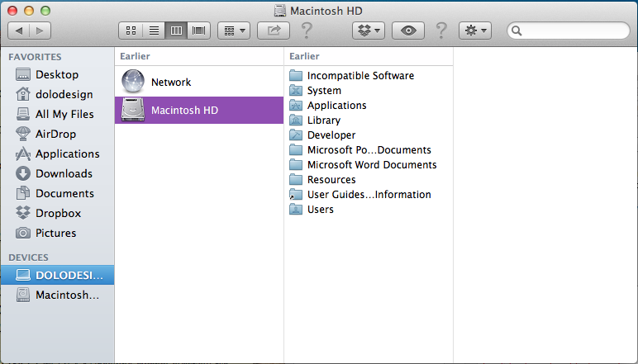The width and height of the screenshot is (638, 364).
Task: Open the Library folder
Action: coord(369,121)
